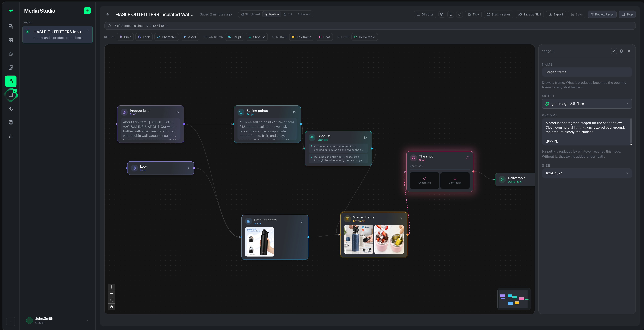Add a Brief node
This screenshot has height=330, width=644.
coord(125,37)
